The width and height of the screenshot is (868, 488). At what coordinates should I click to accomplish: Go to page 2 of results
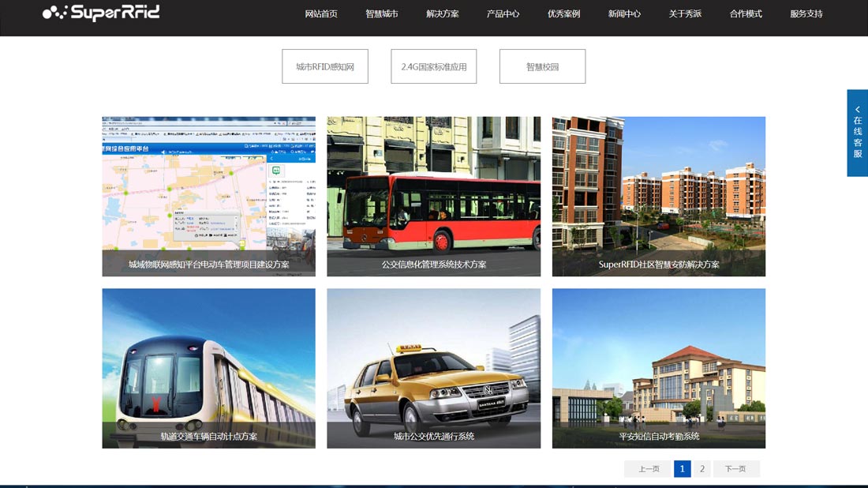[702, 469]
